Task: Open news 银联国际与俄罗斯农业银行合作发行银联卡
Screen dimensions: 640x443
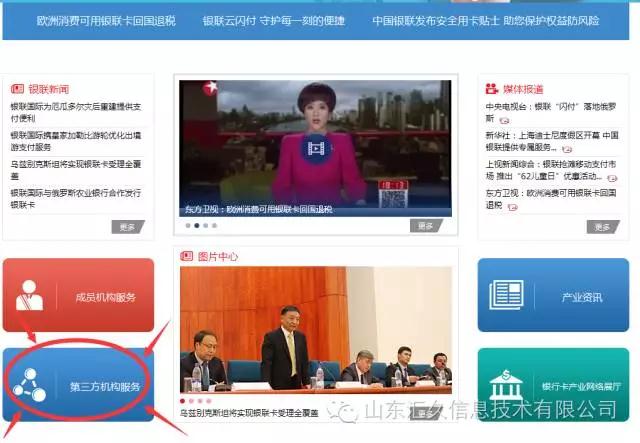Action: point(76,198)
